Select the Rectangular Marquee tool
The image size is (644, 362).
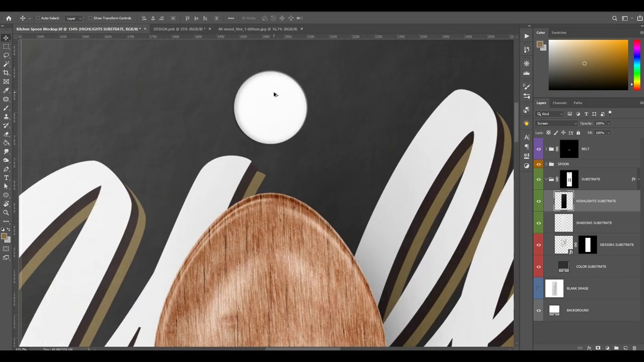pyautogui.click(x=6, y=46)
